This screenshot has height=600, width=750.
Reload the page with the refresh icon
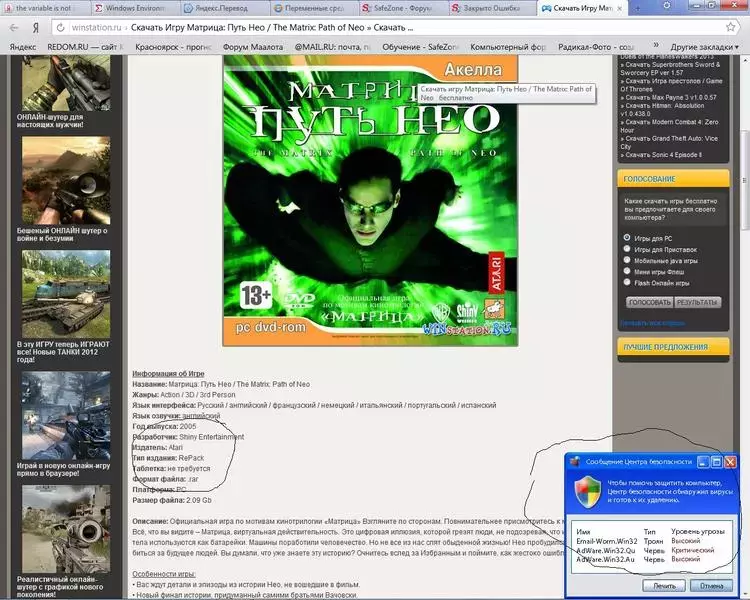click(60, 28)
